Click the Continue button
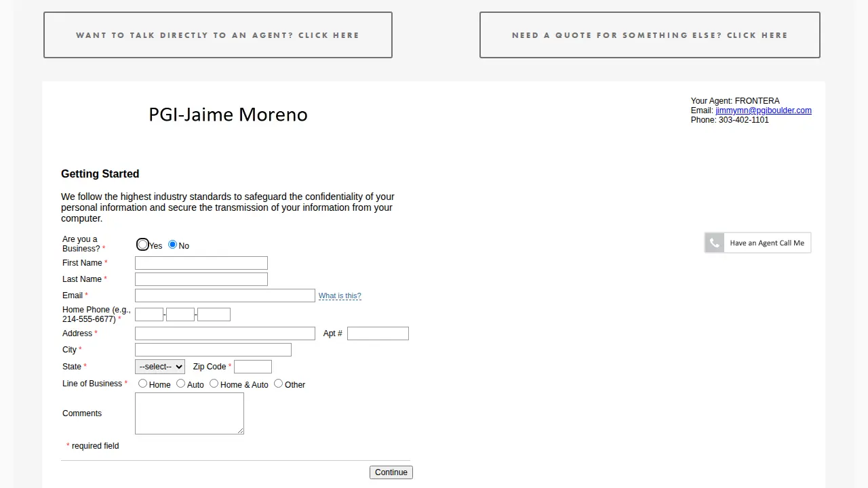The image size is (868, 488). pos(391,472)
